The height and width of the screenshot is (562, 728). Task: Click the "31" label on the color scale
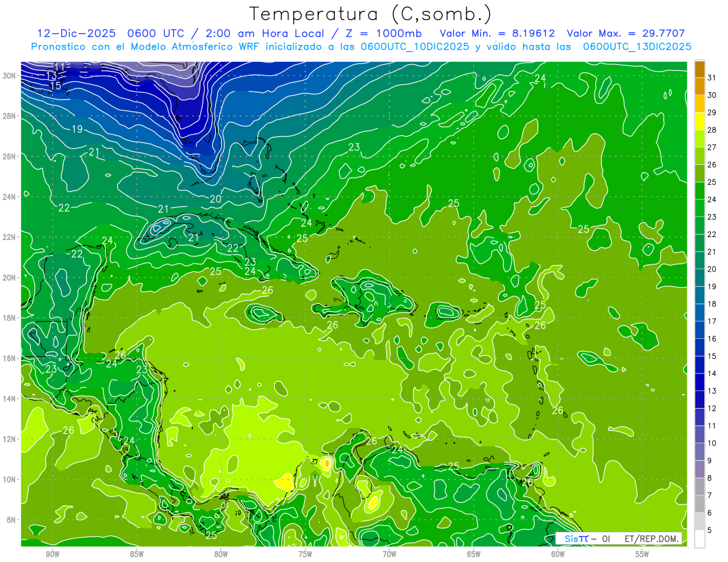pos(712,78)
